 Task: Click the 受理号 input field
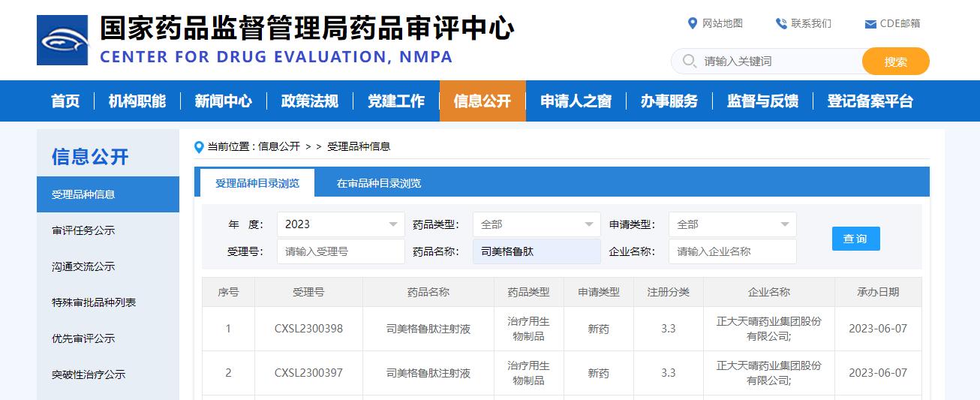[x=341, y=251]
